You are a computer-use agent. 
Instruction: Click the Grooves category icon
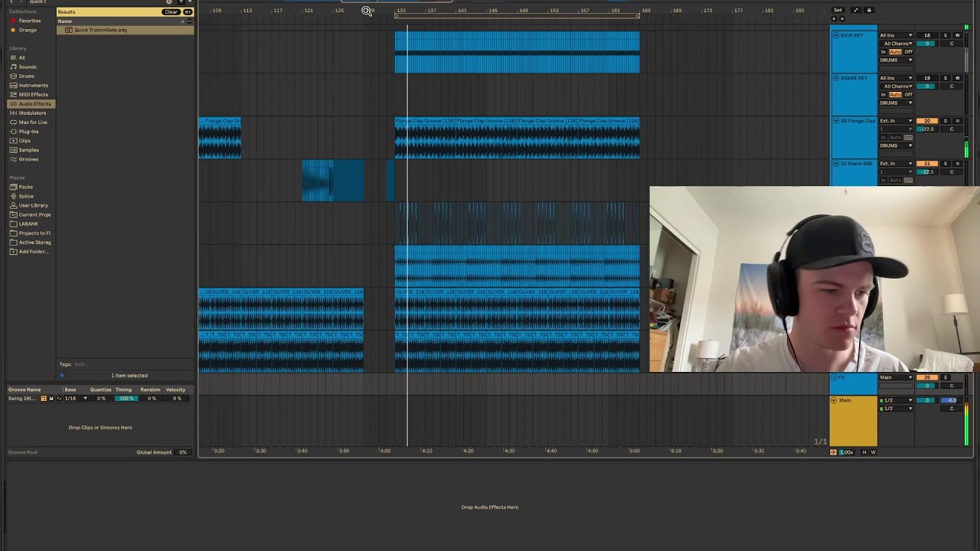(13, 159)
